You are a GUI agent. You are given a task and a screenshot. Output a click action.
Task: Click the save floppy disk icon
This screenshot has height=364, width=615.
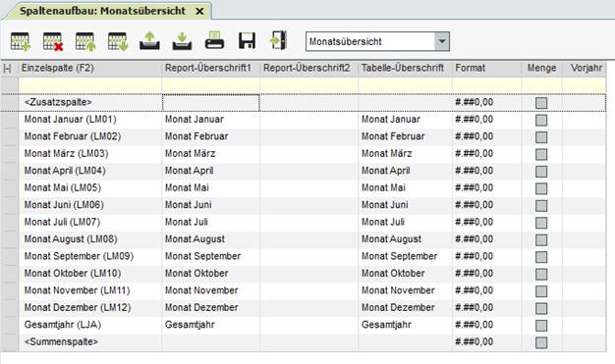click(x=248, y=40)
